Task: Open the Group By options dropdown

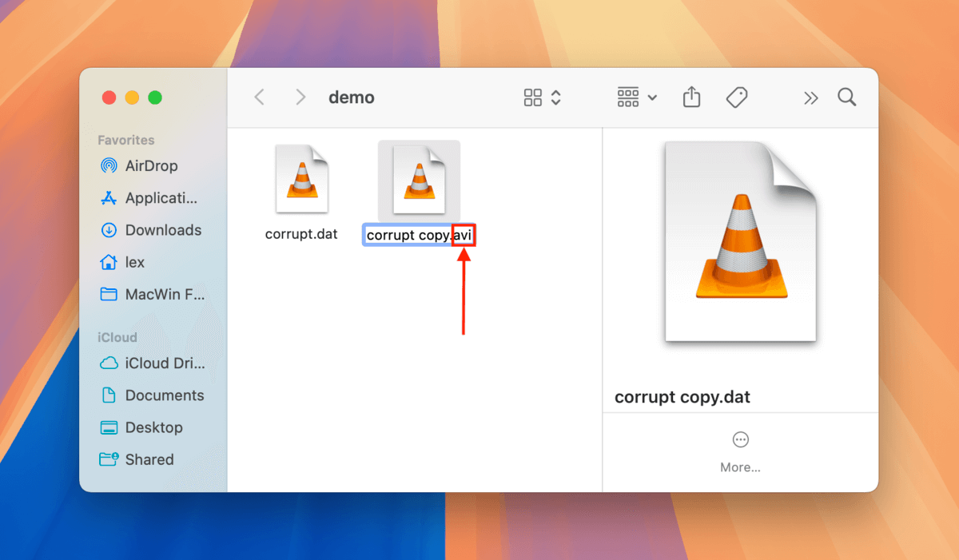Action: [637, 97]
